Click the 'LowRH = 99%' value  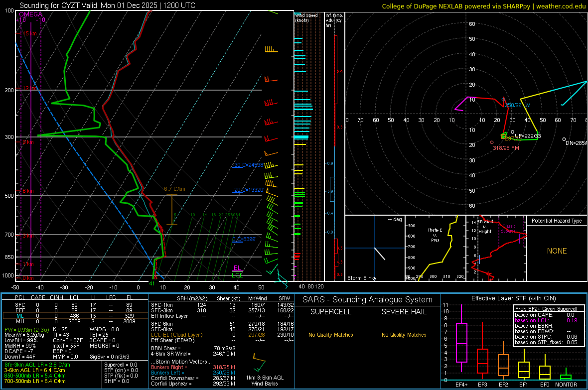click(x=21, y=341)
